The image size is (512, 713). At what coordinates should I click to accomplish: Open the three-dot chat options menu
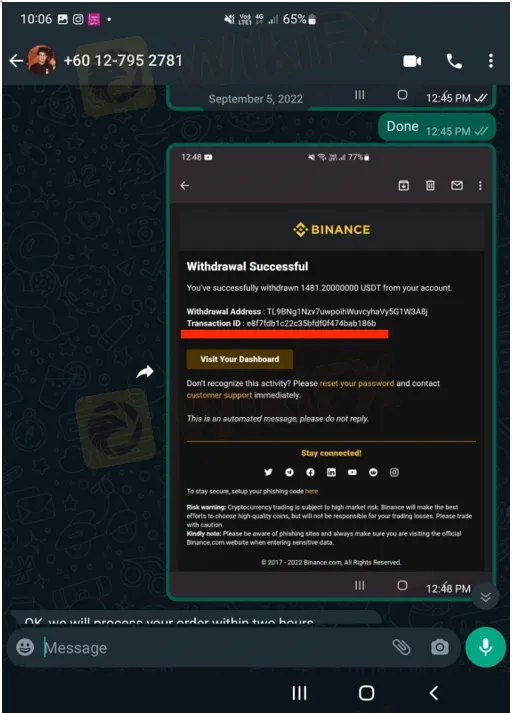tap(491, 61)
